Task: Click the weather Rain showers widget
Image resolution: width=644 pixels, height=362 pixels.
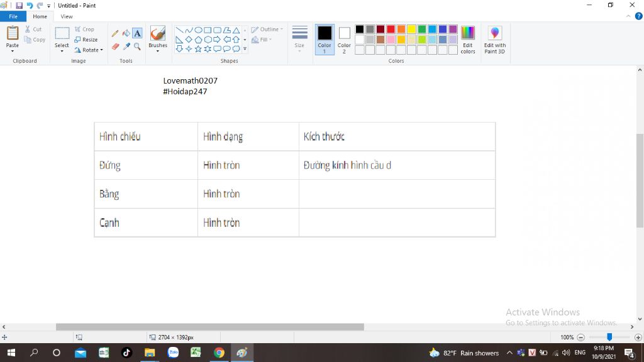Action: point(464,353)
